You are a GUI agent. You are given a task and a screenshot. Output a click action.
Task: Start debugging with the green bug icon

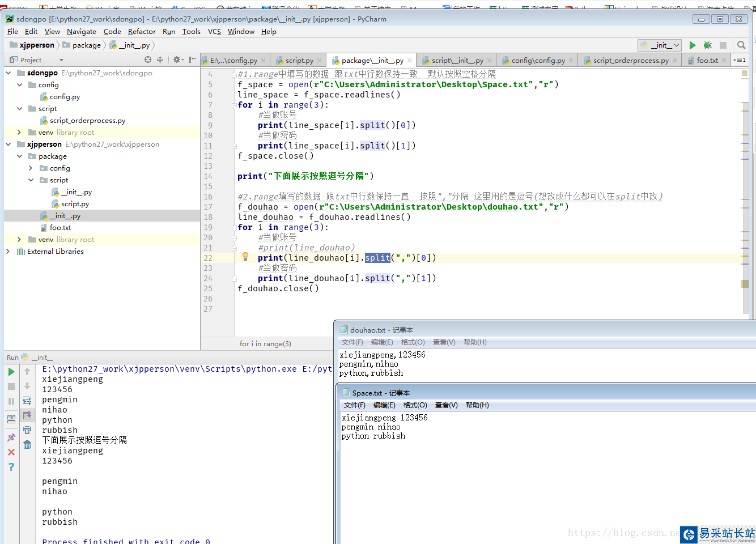707,45
